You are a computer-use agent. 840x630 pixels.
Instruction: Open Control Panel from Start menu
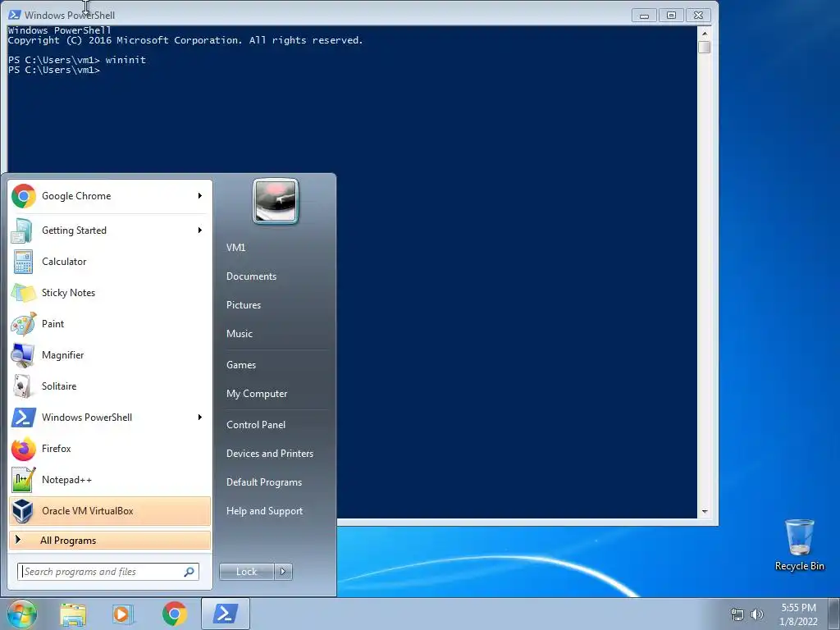click(256, 425)
